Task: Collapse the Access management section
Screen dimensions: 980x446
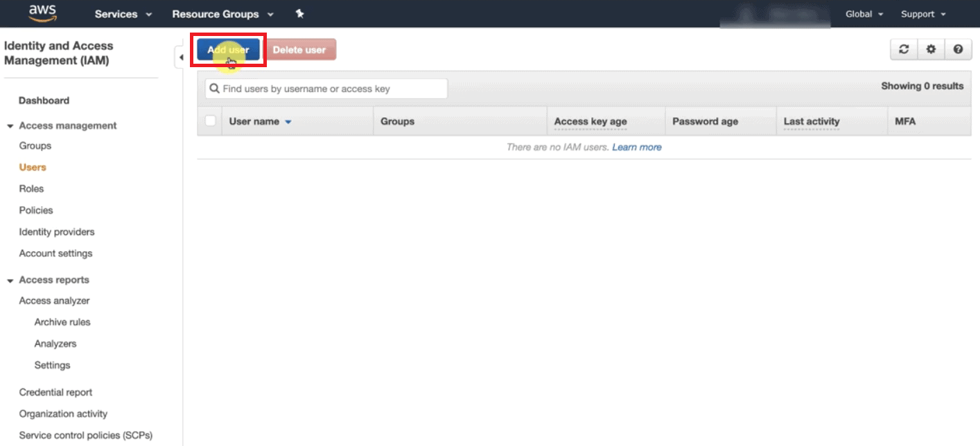Action: point(10,126)
